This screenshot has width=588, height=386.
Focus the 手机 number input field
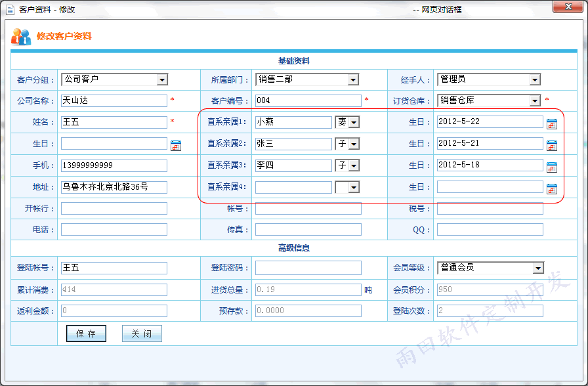click(x=114, y=165)
